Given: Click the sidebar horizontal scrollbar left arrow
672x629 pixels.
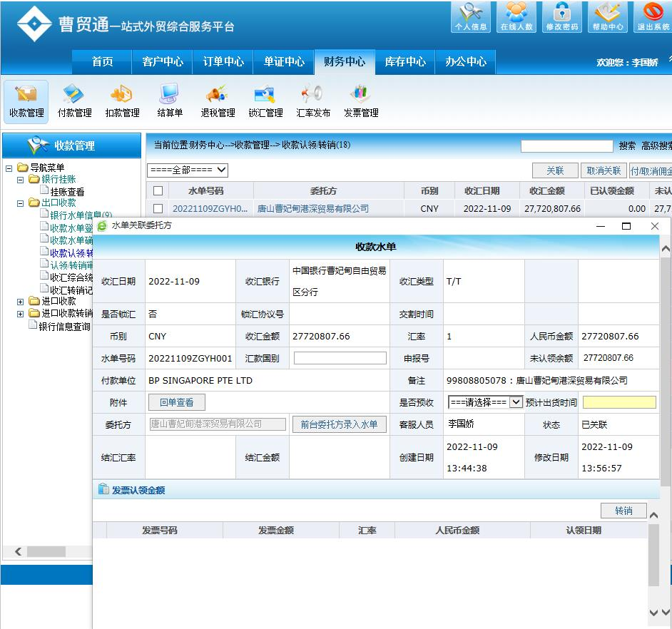Looking at the screenshot, I should pos(18,551).
